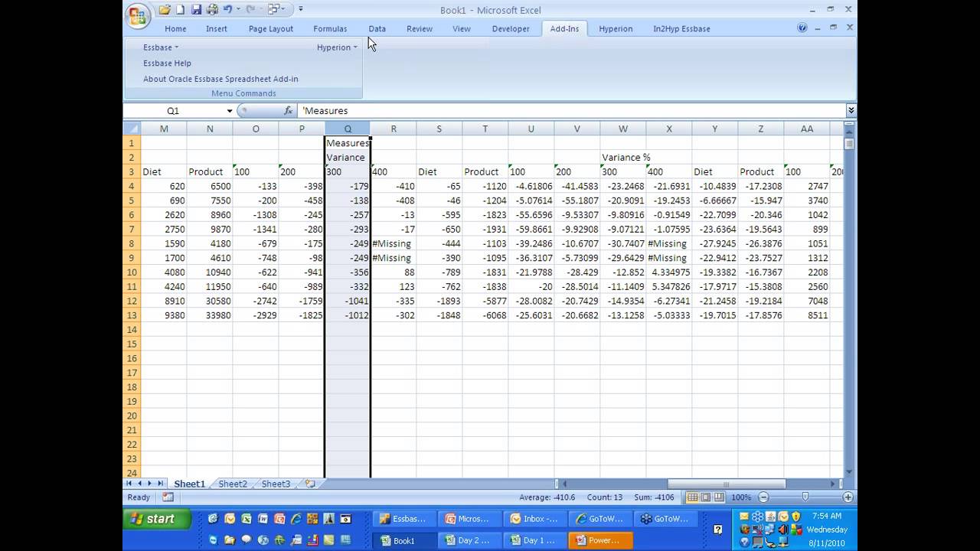The height and width of the screenshot is (551, 980).
Task: Switch to Page Layout view in status bar
Action: (x=704, y=497)
